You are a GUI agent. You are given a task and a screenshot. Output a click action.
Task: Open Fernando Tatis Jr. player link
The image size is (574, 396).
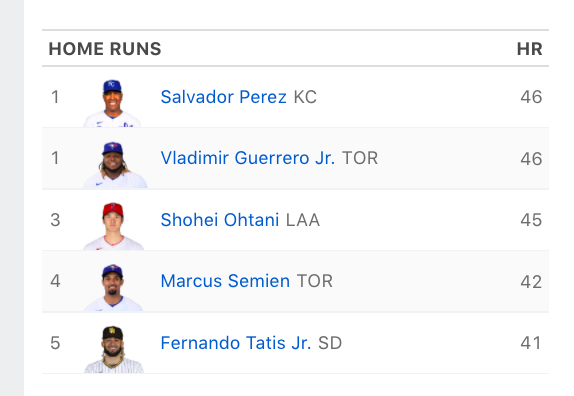236,343
